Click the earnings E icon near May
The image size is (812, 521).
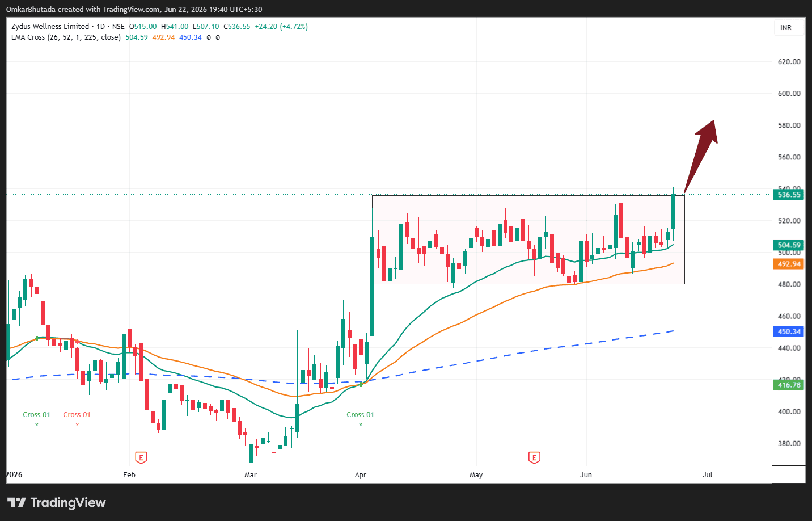(534, 457)
